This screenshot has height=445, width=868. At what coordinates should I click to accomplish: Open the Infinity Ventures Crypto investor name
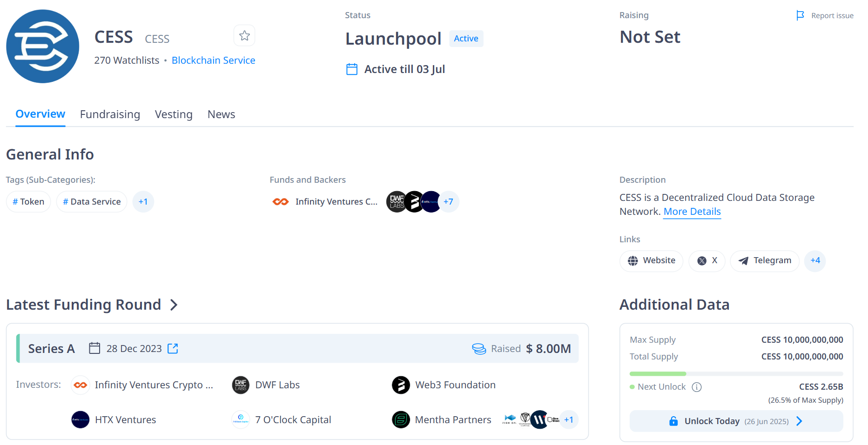pyautogui.click(x=154, y=385)
